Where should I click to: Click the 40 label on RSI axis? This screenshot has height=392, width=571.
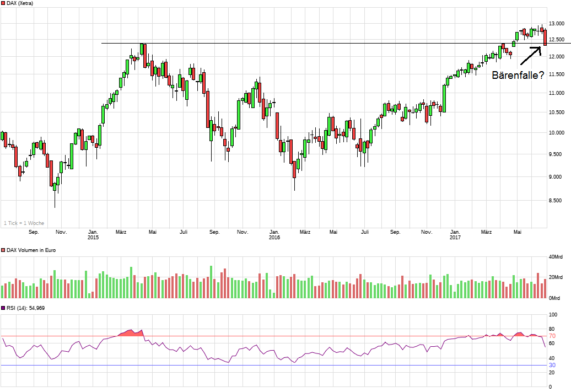(x=552, y=358)
